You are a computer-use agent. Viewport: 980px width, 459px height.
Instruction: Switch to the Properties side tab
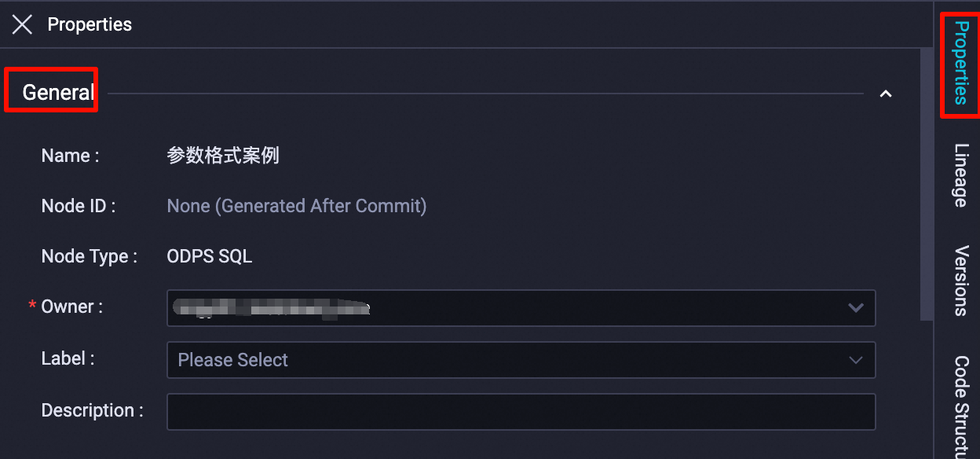(961, 63)
